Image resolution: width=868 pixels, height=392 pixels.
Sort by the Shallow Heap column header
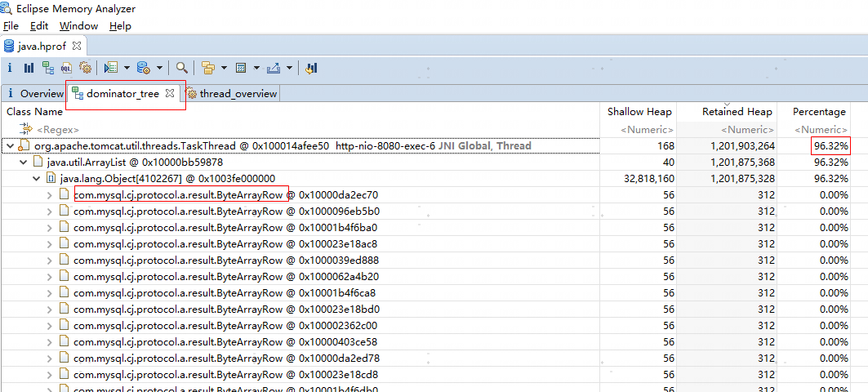click(x=639, y=112)
